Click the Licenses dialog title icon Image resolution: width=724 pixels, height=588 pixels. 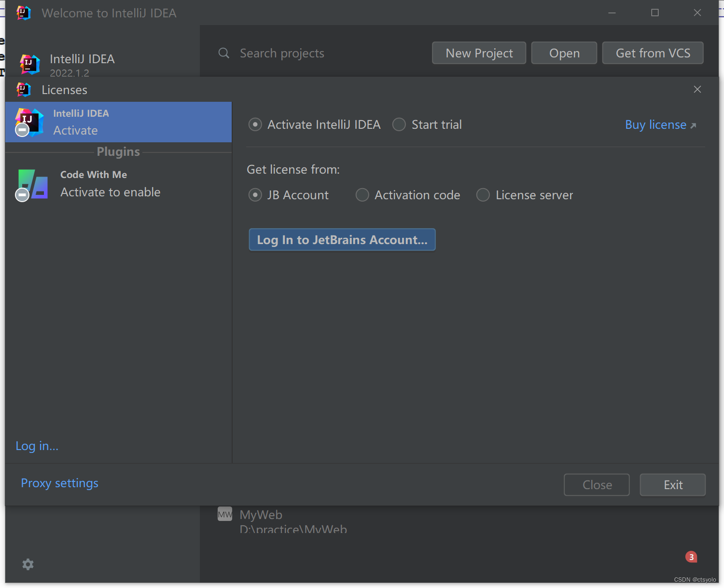point(24,90)
